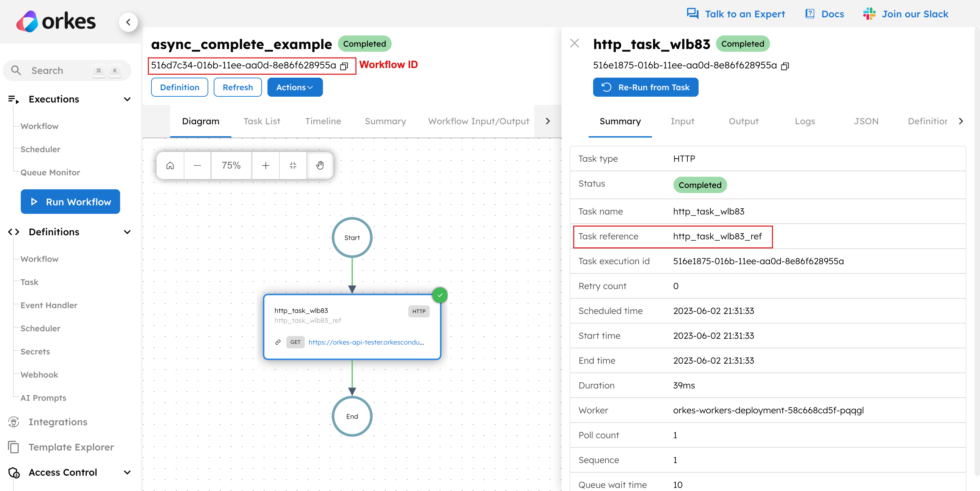Click the search magnifier icon
The image size is (980, 491).
click(x=16, y=70)
